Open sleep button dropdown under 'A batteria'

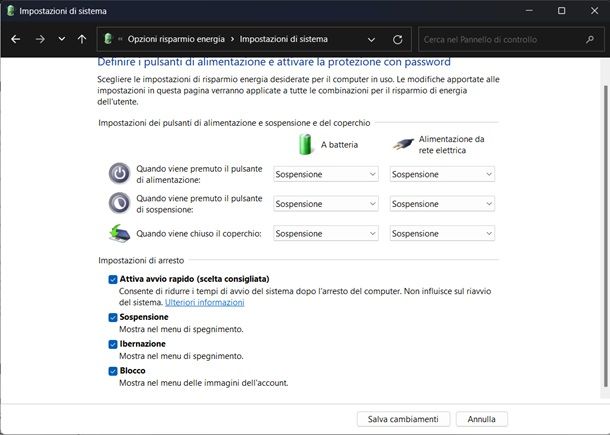coord(326,203)
